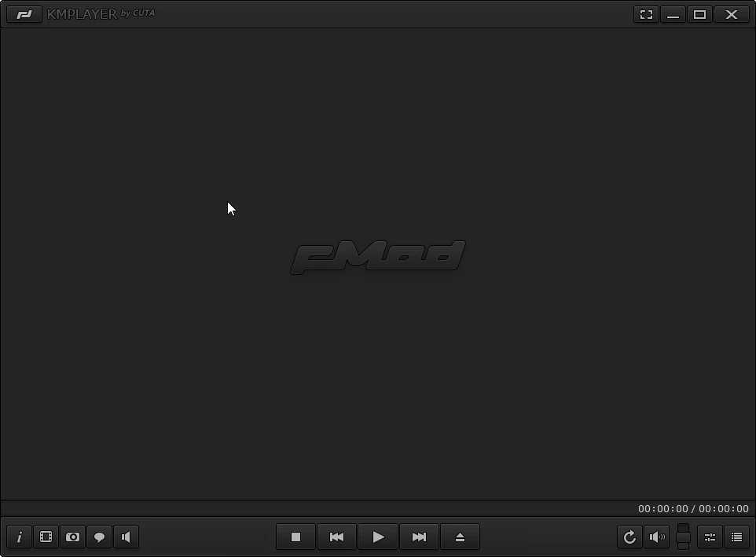Click the 00:00:00 / 00:00:00 time display
Screen dimensions: 756x557
[693, 509]
